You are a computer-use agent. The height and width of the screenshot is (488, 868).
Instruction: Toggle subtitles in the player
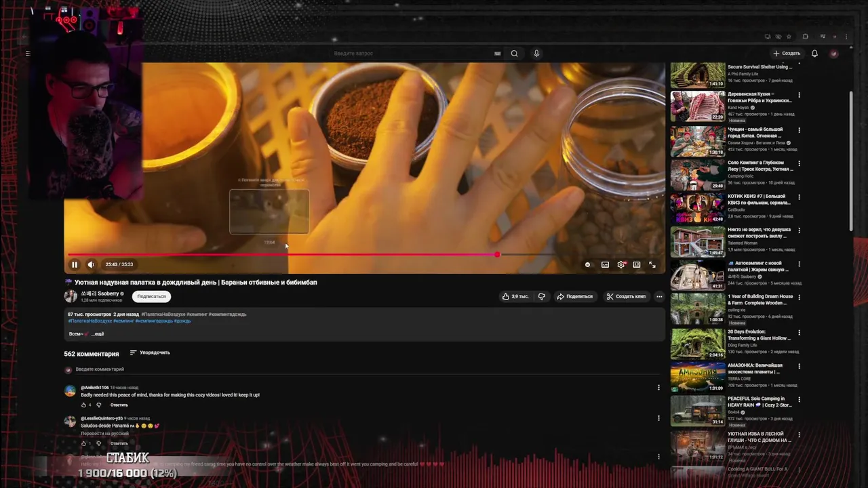pos(605,265)
